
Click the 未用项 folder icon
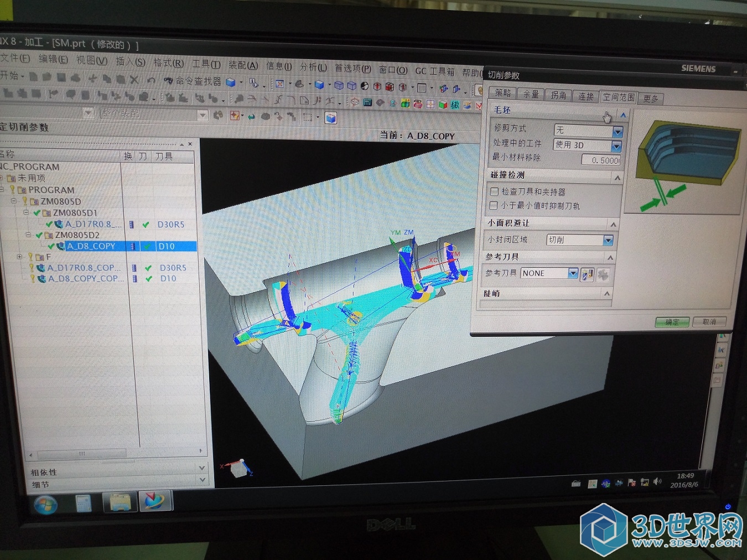point(11,178)
